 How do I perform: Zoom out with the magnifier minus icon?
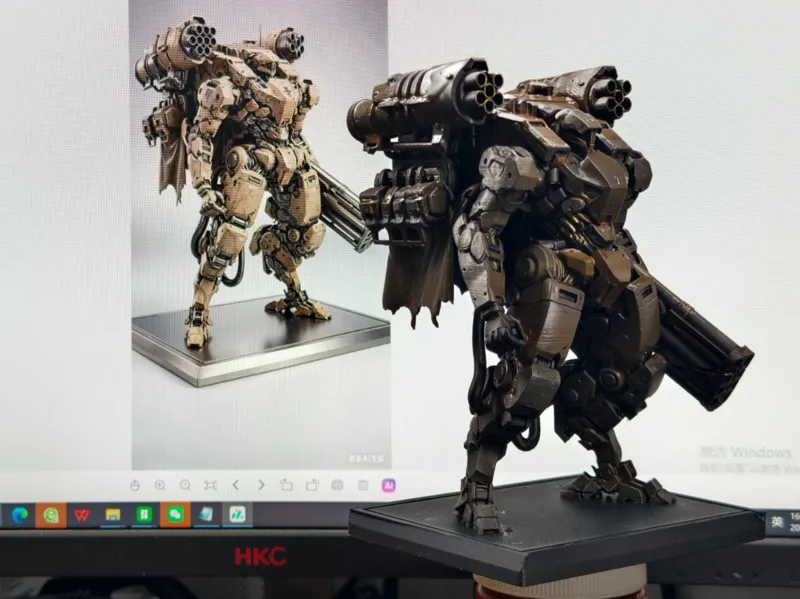185,485
